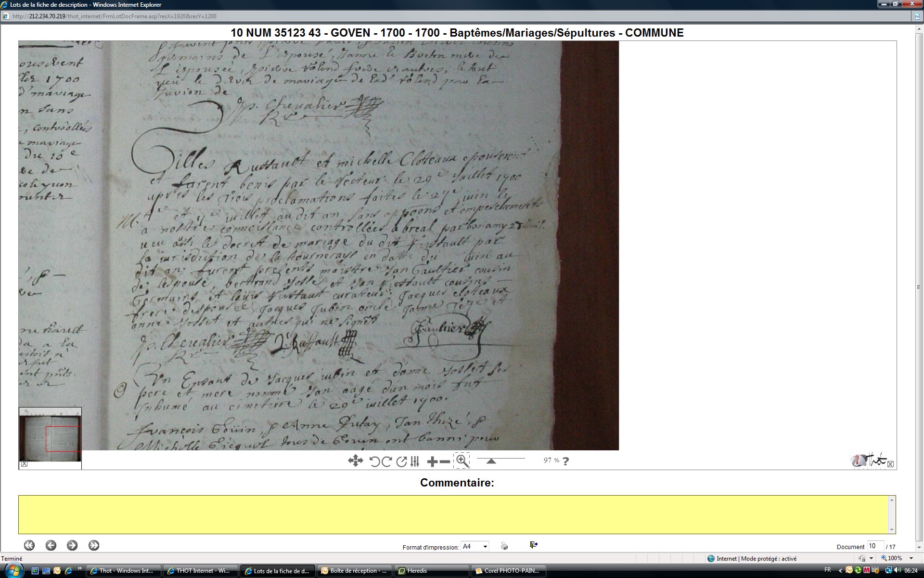
Task: Activate the magnifier zoom-area tool
Action: 462,460
